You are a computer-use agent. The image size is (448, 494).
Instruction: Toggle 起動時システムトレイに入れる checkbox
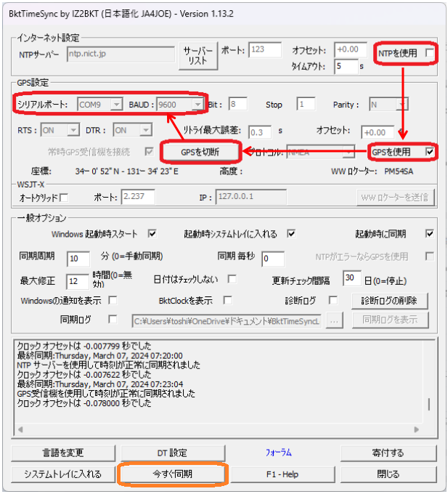point(291,234)
